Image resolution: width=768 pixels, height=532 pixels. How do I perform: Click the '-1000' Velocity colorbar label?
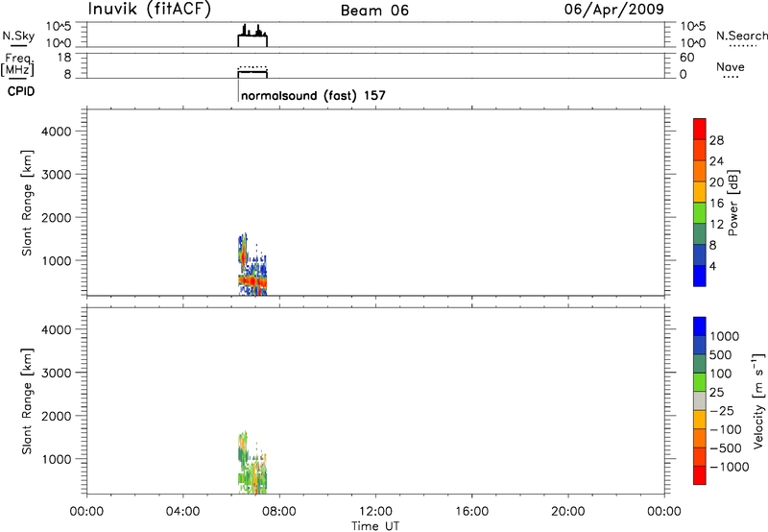pos(729,467)
